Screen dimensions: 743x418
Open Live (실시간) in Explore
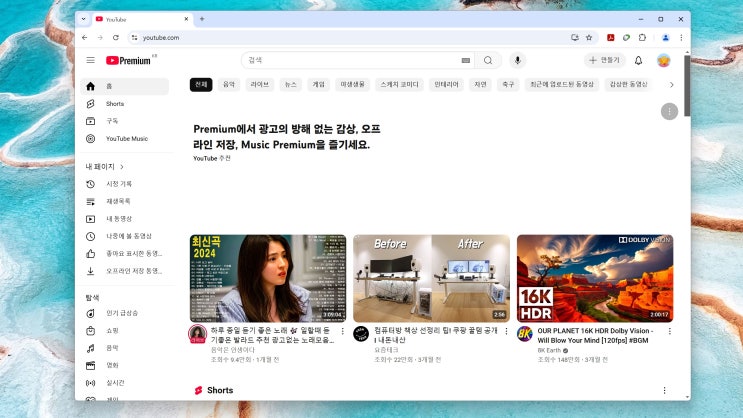[x=124, y=383]
